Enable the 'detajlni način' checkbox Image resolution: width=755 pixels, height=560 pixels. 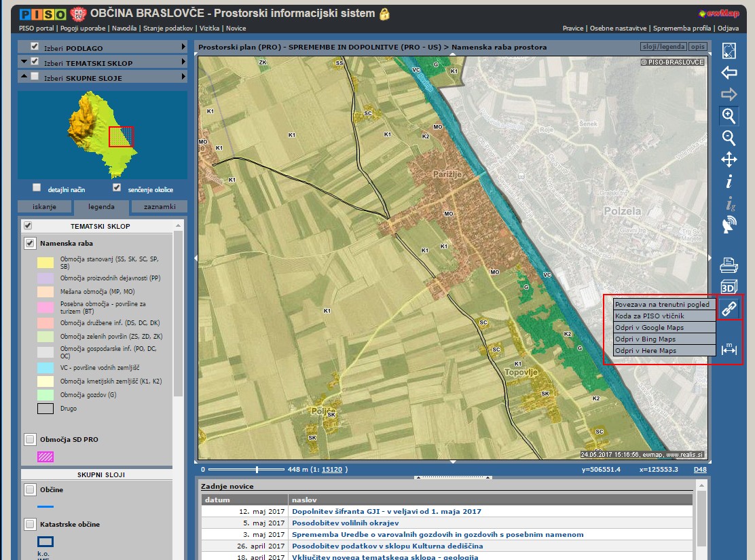[x=37, y=188]
